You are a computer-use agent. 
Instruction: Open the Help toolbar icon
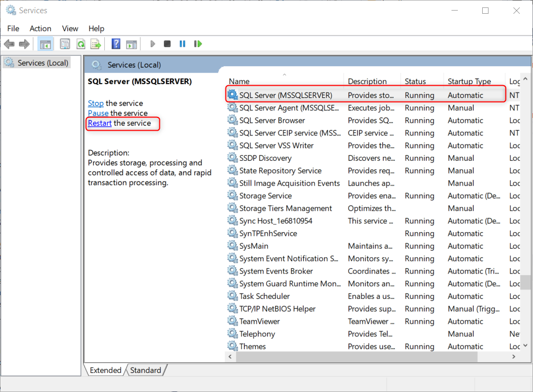pyautogui.click(x=116, y=44)
